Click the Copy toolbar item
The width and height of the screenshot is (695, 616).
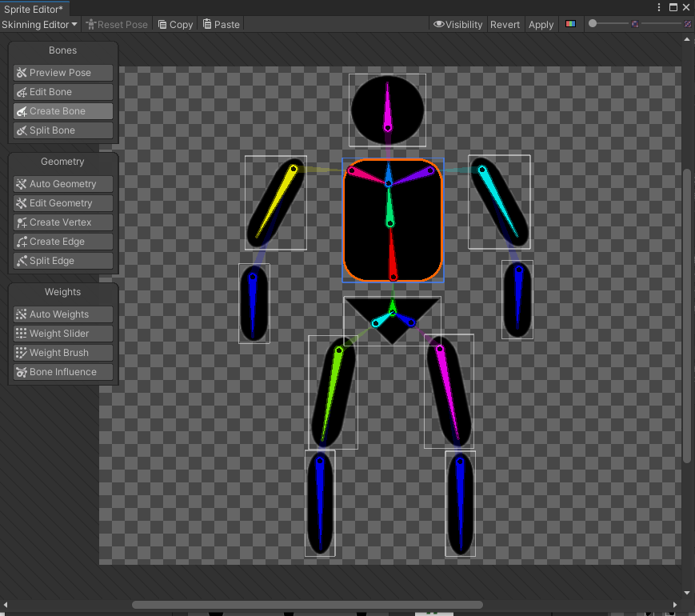174,24
